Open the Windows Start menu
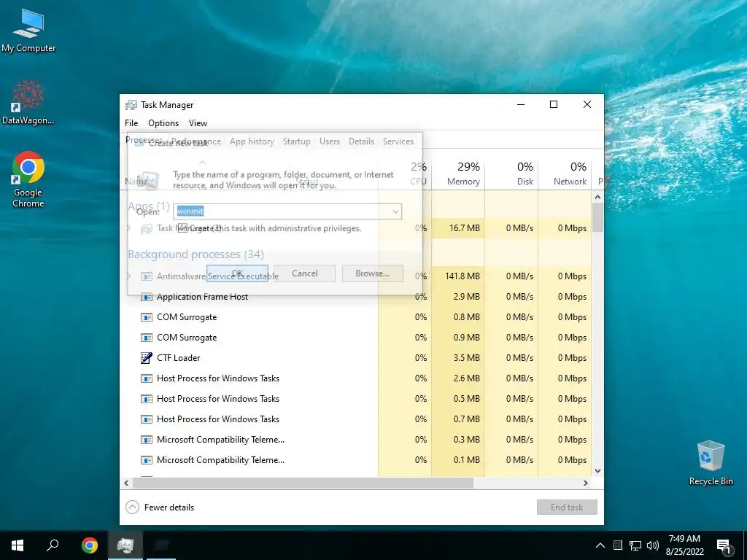Viewport: 747px width, 560px height. tap(18, 545)
